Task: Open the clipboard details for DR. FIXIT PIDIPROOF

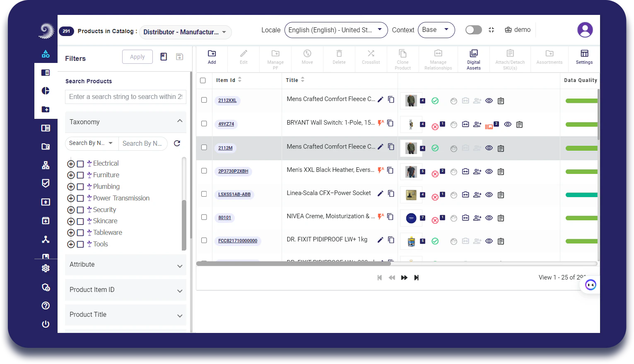Action: [501, 241]
